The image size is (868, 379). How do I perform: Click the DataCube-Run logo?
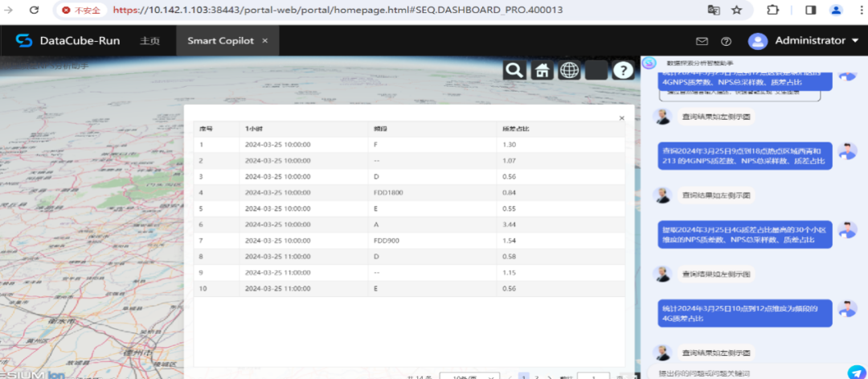click(x=68, y=41)
